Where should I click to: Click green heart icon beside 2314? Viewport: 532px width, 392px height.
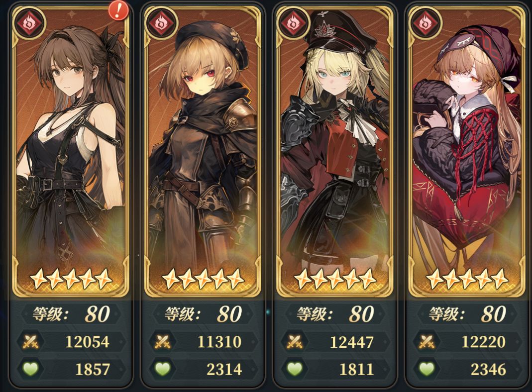[163, 369]
